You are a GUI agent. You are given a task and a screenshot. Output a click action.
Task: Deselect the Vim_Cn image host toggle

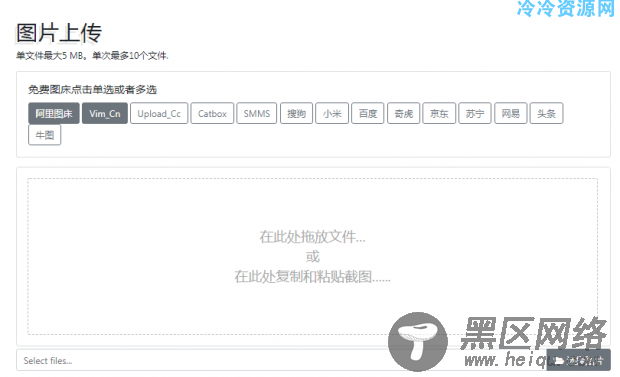[105, 114]
